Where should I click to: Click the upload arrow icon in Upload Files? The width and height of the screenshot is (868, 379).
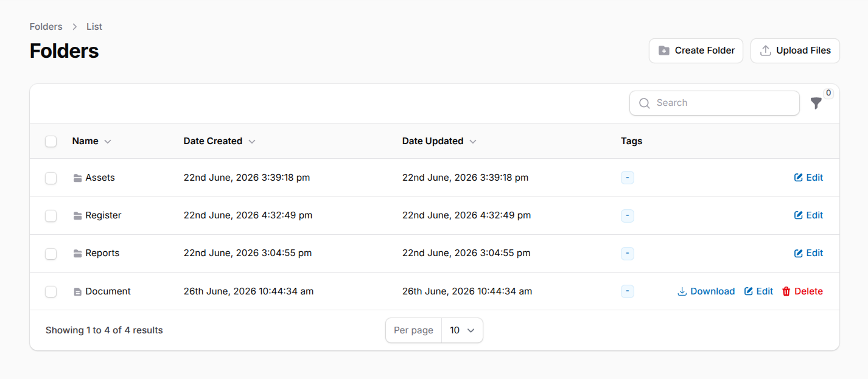[x=766, y=50]
